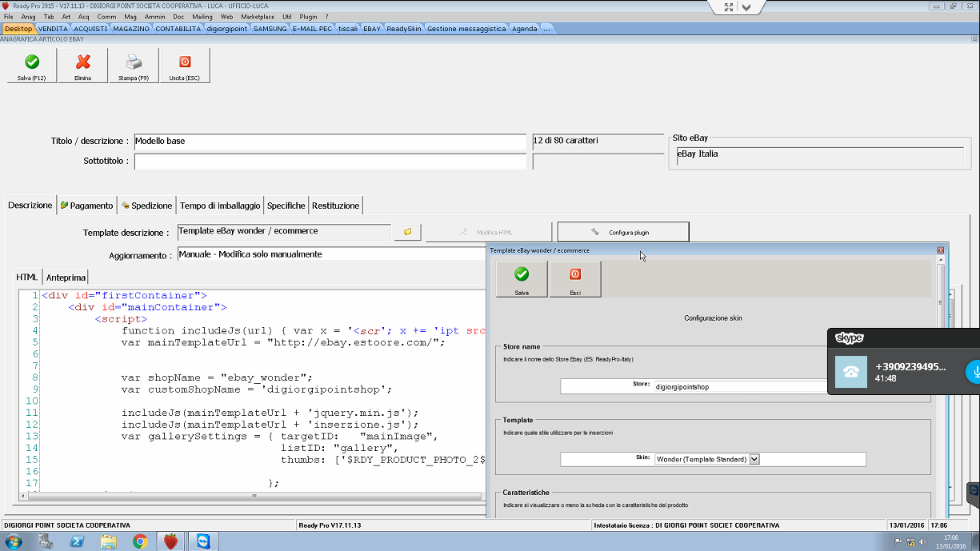Click the yellow folder icon beside template field
Viewport: 980px width, 551px height.
coord(407,232)
